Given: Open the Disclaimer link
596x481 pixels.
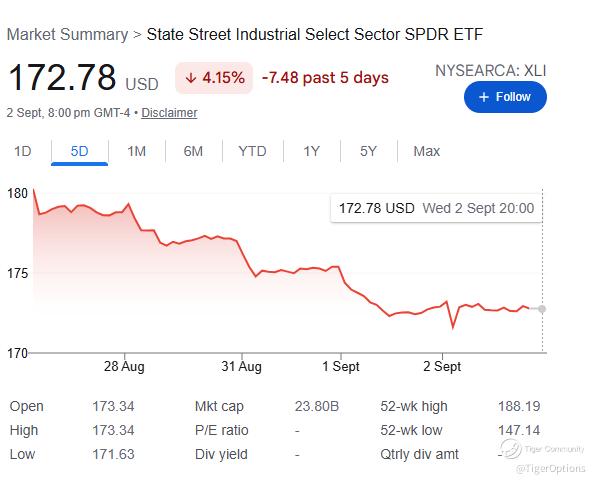Looking at the screenshot, I should click(169, 113).
